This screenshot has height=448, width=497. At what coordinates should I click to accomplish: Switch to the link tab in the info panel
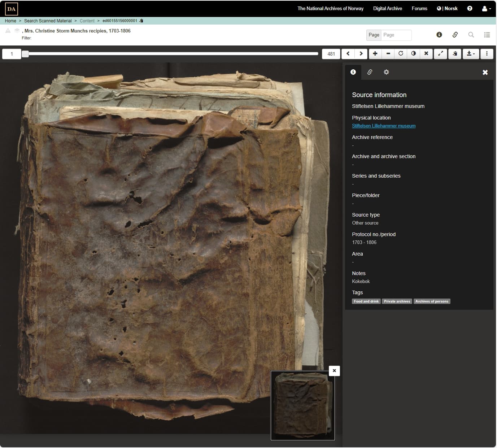click(370, 72)
